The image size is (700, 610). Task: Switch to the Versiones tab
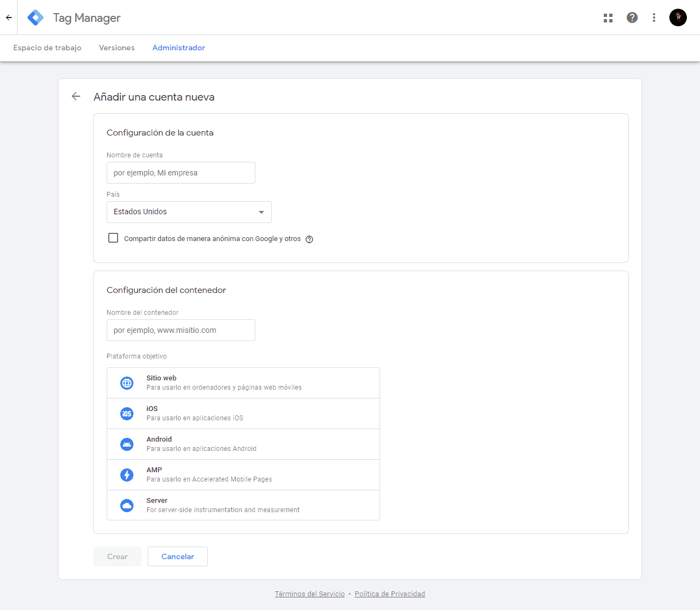coord(116,48)
